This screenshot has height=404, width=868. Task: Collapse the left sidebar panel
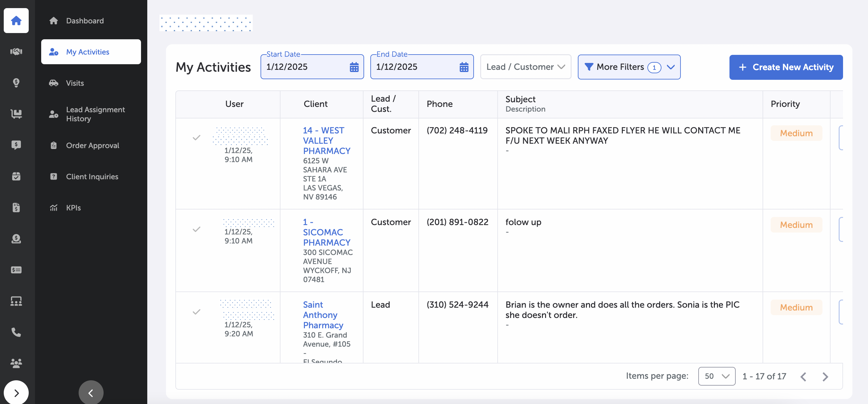[x=90, y=393]
